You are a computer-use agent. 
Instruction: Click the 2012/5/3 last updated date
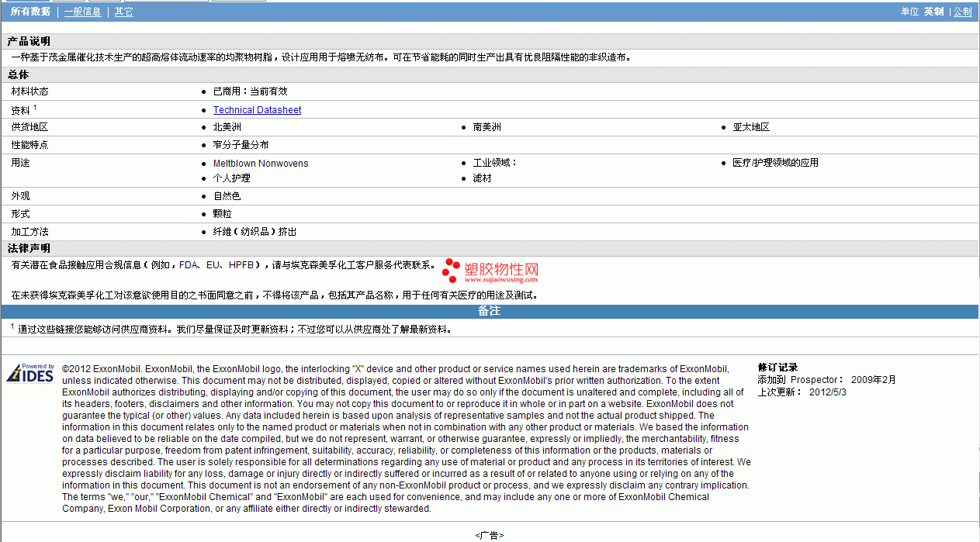pos(828,392)
